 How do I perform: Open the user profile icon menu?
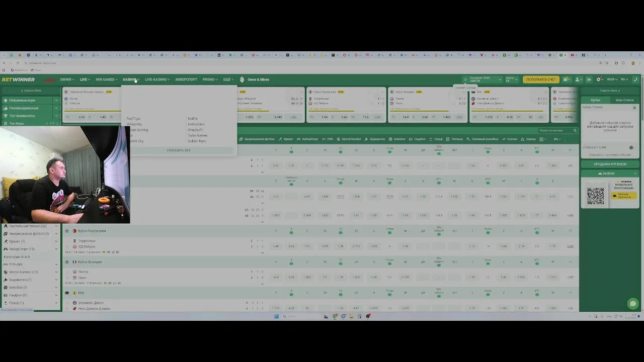578,79
